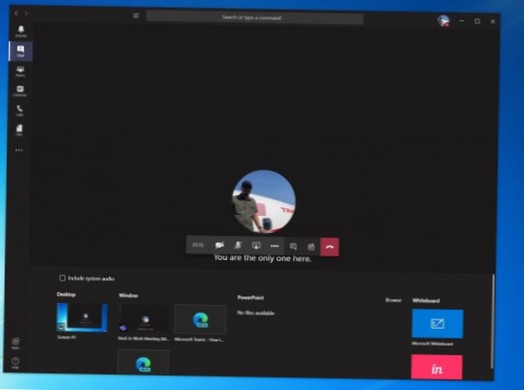Share the Teams meeting window thumbnail
524x390 pixels.
pos(144,319)
